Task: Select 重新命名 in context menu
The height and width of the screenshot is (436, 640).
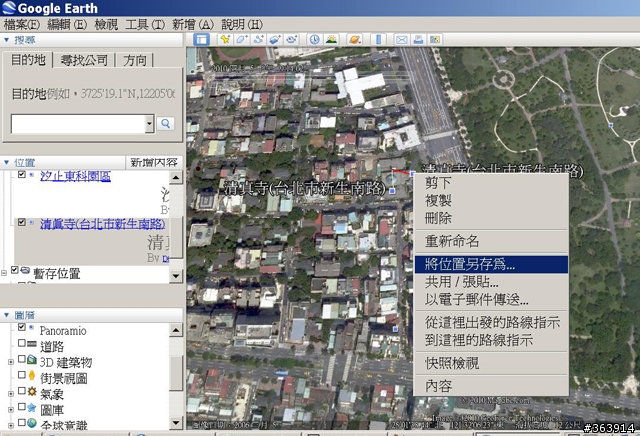Action: 491,241
